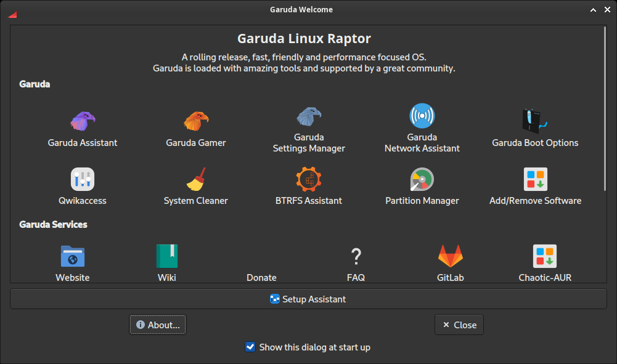The width and height of the screenshot is (617, 364).
Task: Click the Setup Assistant button
Action: pos(308,299)
